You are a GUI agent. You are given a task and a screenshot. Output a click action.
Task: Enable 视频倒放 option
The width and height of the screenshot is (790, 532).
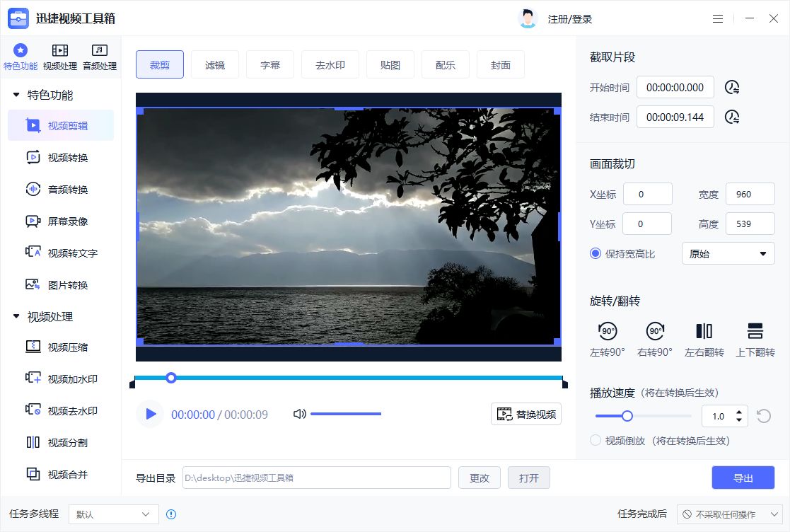pos(596,440)
